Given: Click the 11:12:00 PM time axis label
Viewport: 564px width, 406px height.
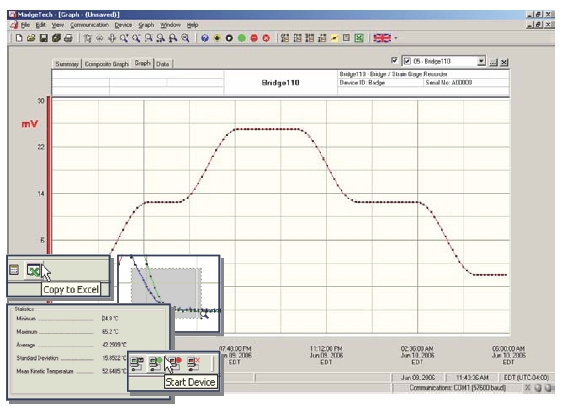Looking at the screenshot, I should click(326, 355).
